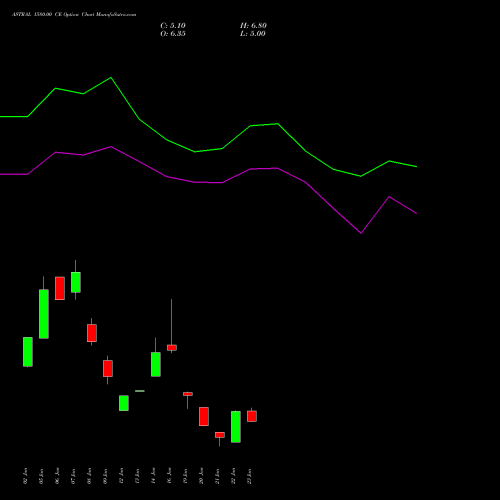The width and height of the screenshot is (500, 500).
Task: Click the 22 Jan date label
Action: tap(234, 476)
